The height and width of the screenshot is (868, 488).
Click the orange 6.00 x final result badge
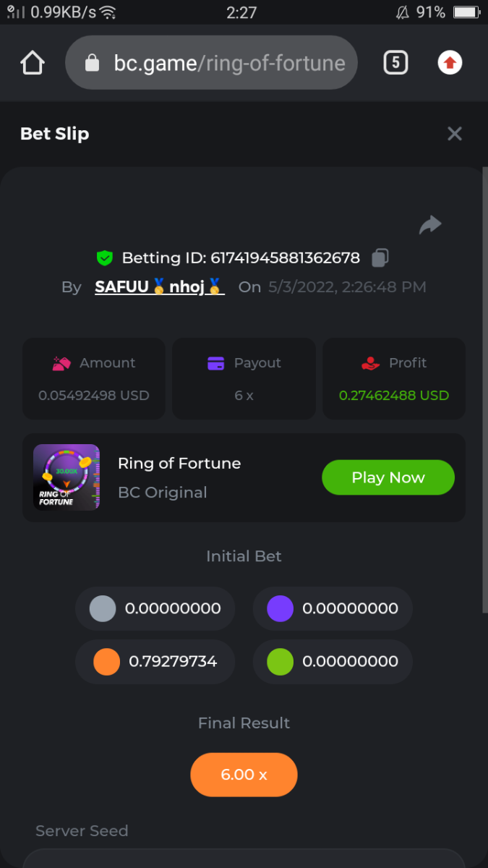click(x=244, y=775)
